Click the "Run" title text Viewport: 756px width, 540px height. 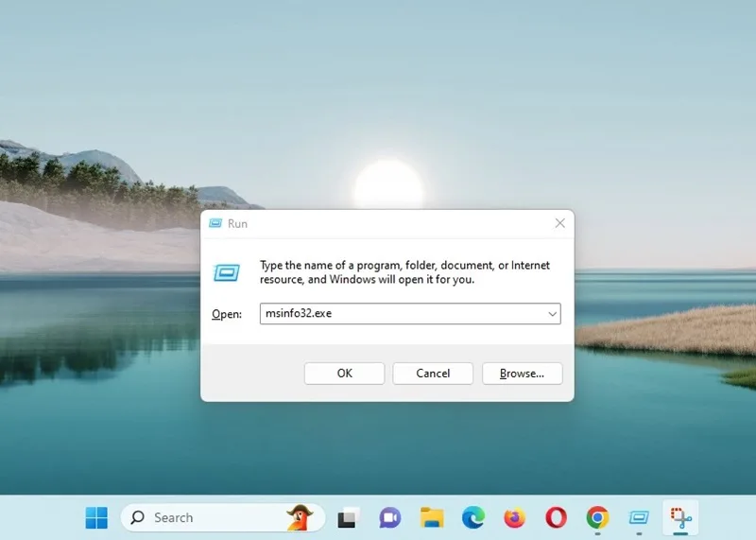237,223
